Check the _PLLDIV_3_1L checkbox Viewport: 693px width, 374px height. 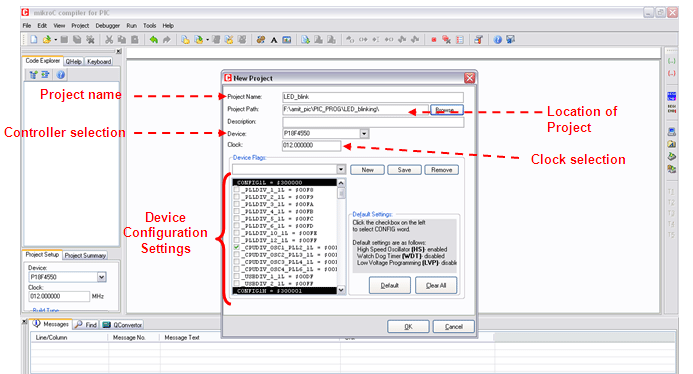coord(236,204)
